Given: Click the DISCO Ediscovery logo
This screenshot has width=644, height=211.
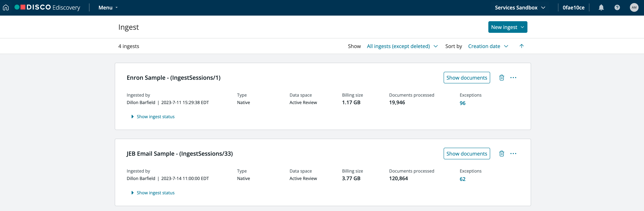Looking at the screenshot, I should coord(47,7).
